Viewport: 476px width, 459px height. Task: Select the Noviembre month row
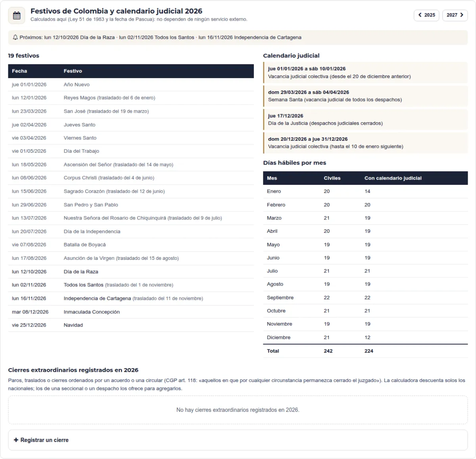(365, 324)
